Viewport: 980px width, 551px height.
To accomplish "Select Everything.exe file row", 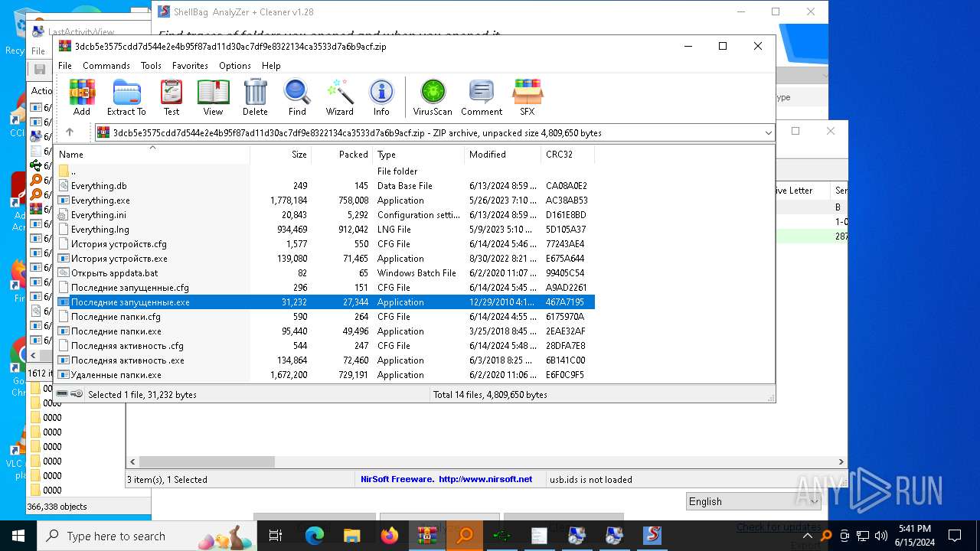I will click(325, 201).
